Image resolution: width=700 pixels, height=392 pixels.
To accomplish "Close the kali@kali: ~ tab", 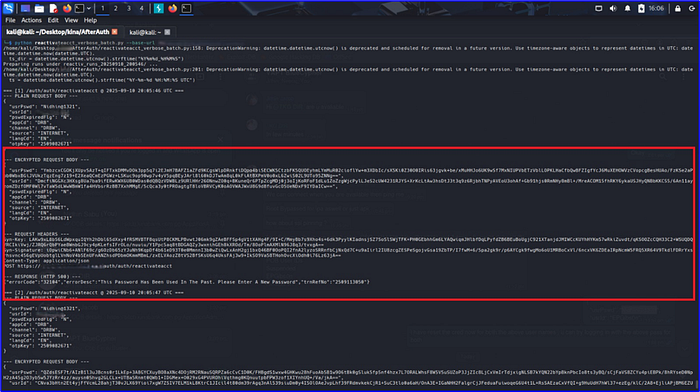I will tap(167, 32).
